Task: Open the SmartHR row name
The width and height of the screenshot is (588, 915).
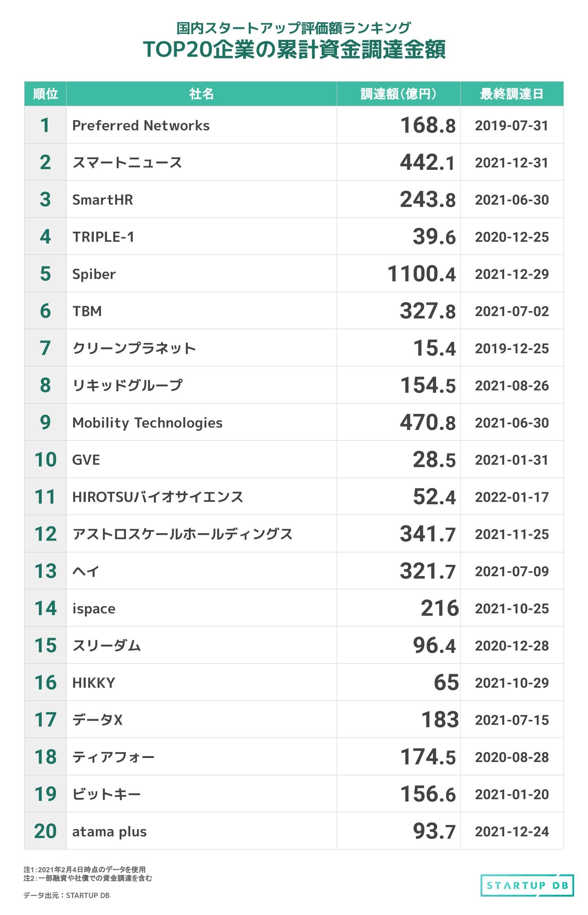Action: (103, 199)
